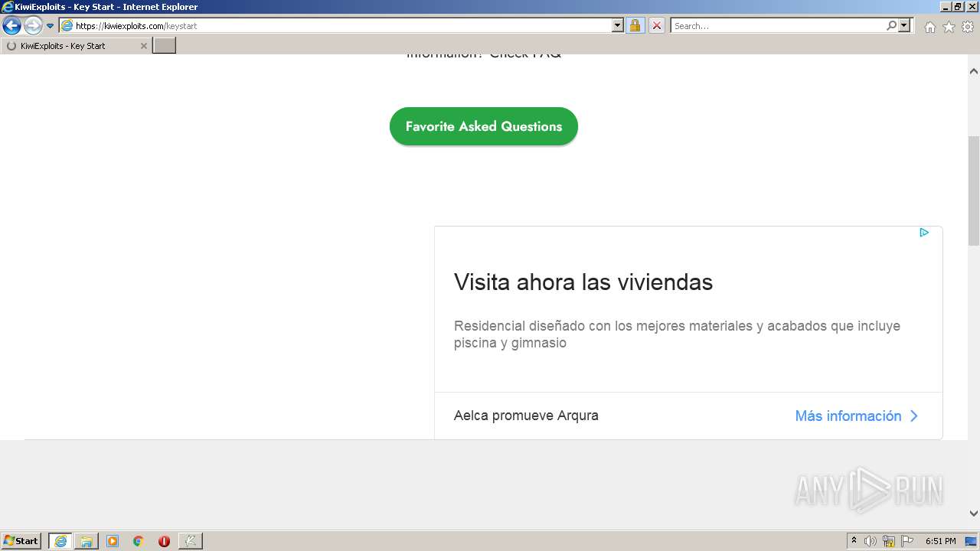This screenshot has width=980, height=551.
Task: Click the Residencial diseñado ad description text
Action: click(677, 334)
